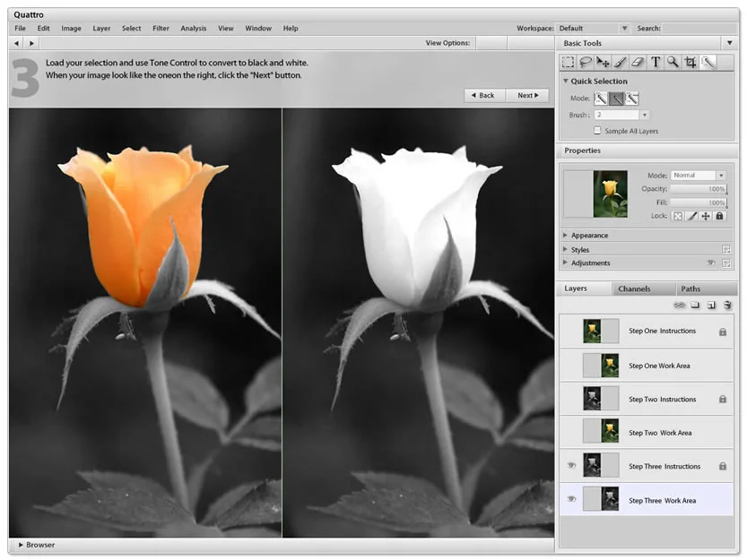Go to previous with left arrow

pyautogui.click(x=17, y=43)
